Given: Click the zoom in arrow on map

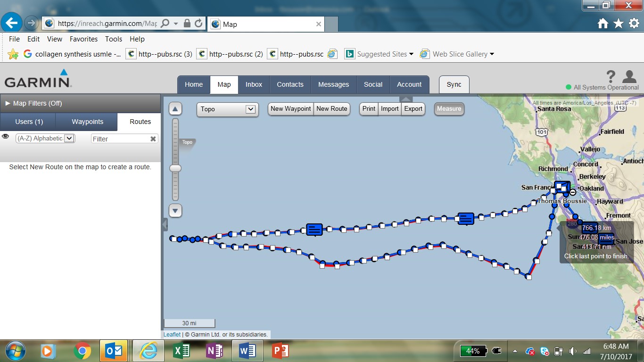Looking at the screenshot, I should point(175,109).
